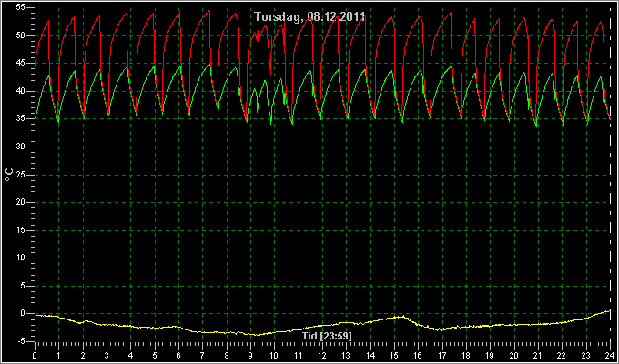Select hour 6 on the time axis
Screen dimensions: 619x364
pyautogui.click(x=178, y=355)
